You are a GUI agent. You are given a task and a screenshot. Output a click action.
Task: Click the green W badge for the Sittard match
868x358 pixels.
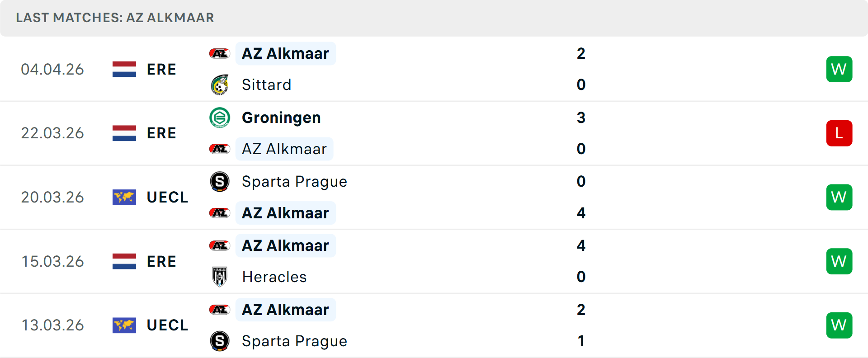pyautogui.click(x=839, y=69)
